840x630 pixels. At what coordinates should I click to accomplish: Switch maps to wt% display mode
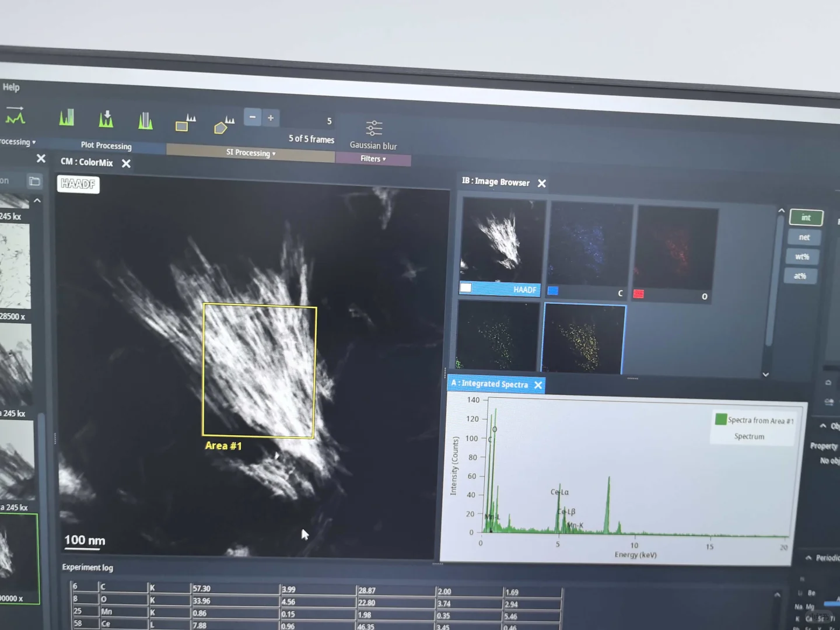click(x=802, y=257)
